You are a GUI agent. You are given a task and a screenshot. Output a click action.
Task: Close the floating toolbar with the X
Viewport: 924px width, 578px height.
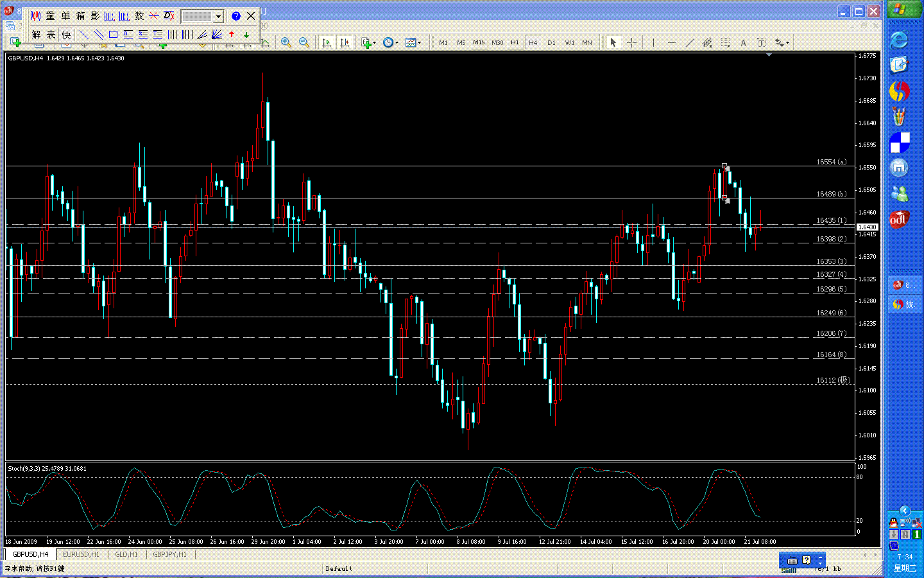click(251, 16)
